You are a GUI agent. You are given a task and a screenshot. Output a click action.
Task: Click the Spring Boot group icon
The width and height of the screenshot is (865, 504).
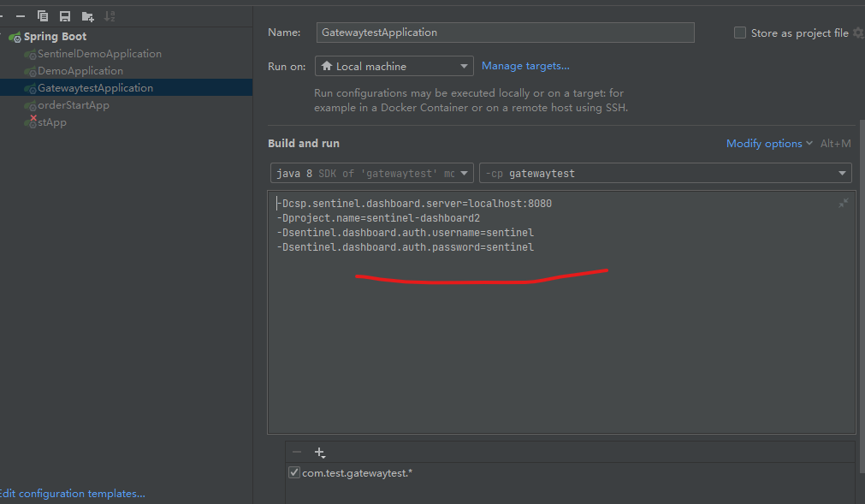click(15, 37)
